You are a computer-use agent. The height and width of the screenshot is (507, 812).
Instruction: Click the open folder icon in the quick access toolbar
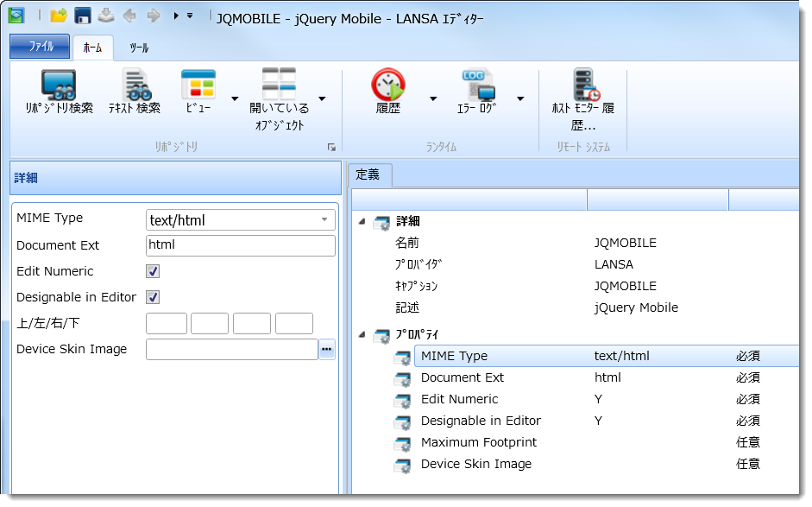pyautogui.click(x=59, y=16)
